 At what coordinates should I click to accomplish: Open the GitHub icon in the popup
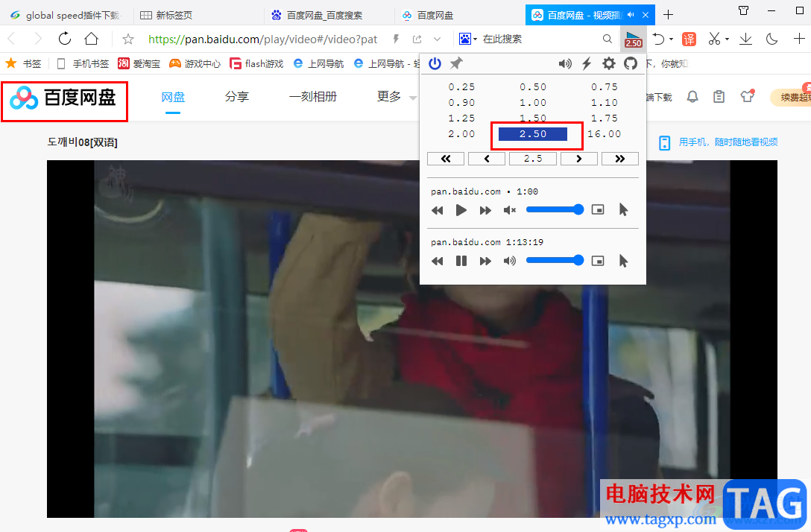tap(631, 63)
